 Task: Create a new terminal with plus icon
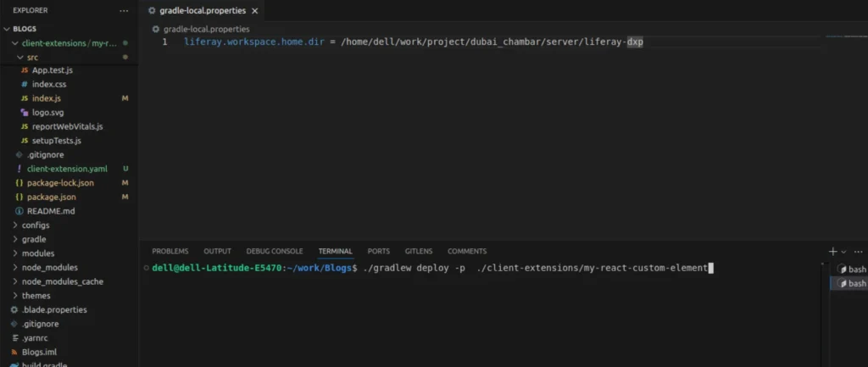(x=832, y=252)
